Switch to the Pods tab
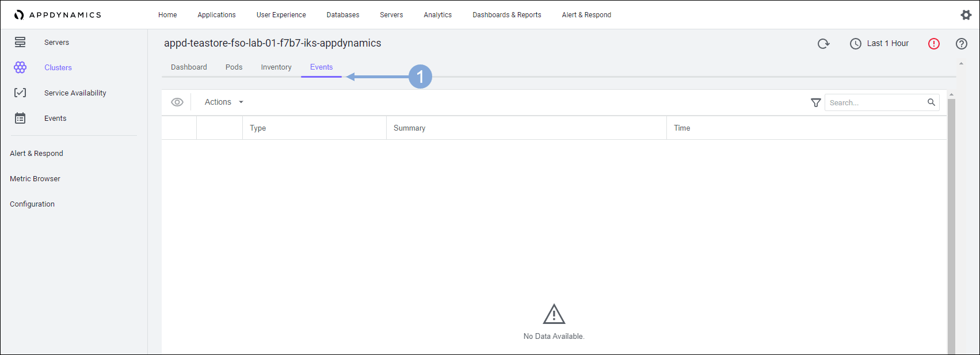Screen dimensions: 980x355 (234, 67)
